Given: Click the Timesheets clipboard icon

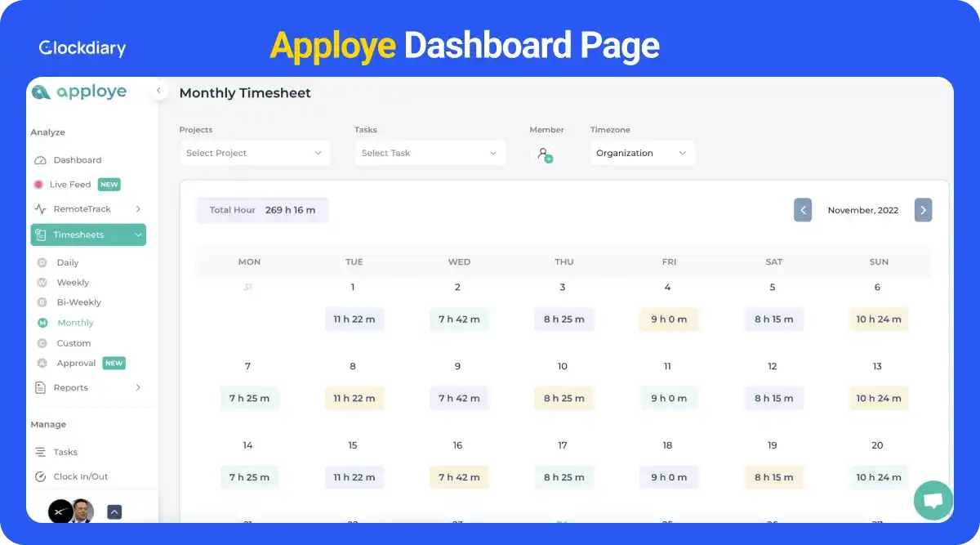Looking at the screenshot, I should point(41,235).
